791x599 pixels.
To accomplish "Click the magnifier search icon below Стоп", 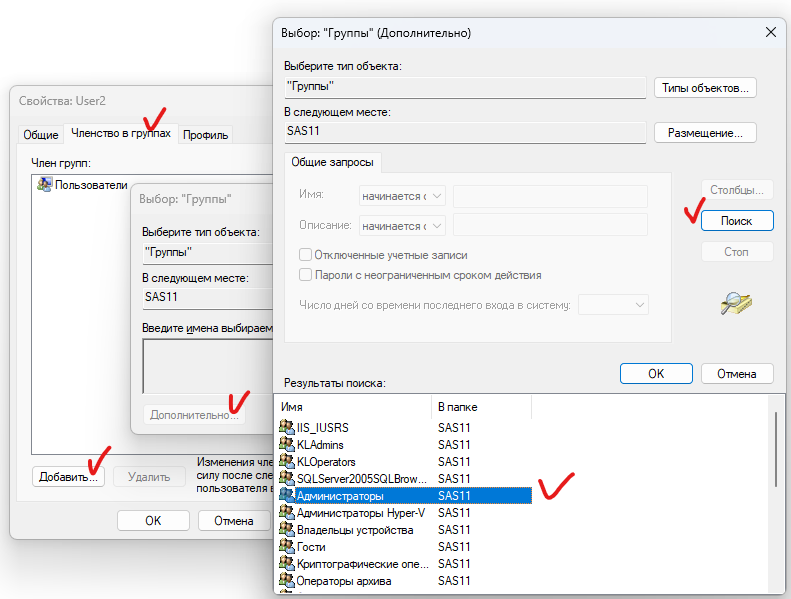I will [735, 304].
